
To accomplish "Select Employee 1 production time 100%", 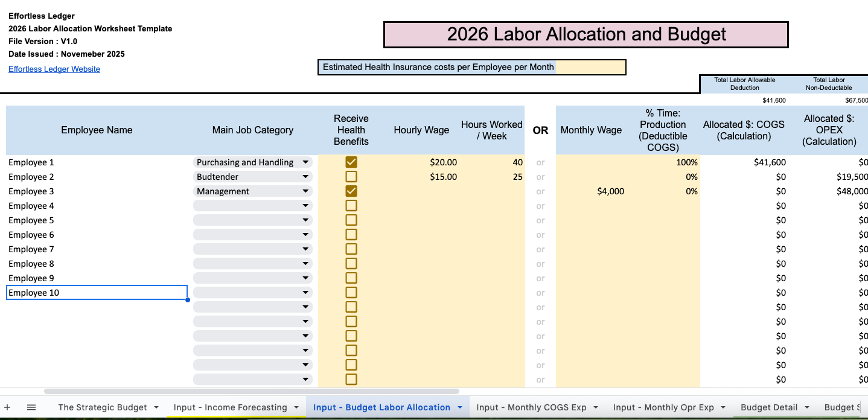I will tap(663, 162).
